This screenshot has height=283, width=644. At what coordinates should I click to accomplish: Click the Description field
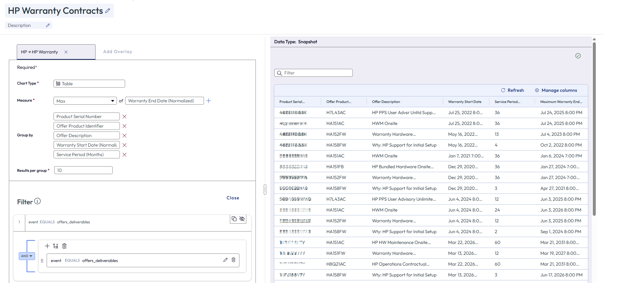coord(29,25)
